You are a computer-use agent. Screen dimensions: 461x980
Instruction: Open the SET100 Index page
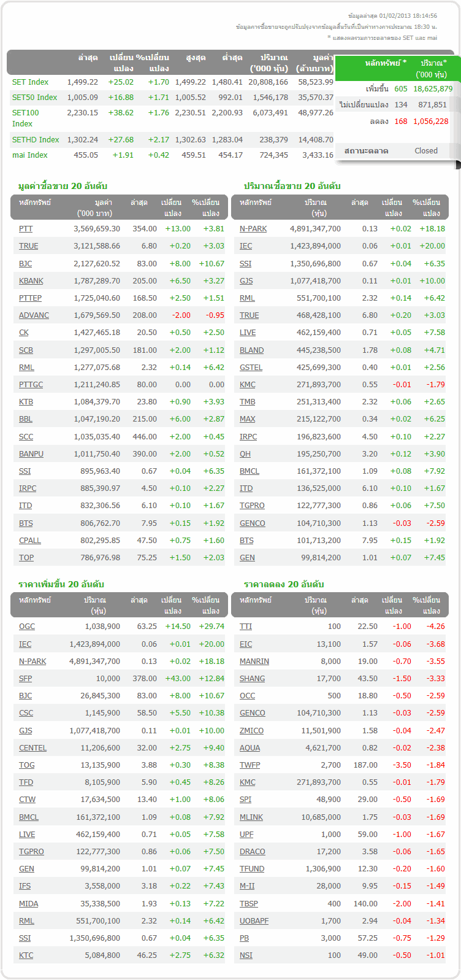tap(25, 113)
